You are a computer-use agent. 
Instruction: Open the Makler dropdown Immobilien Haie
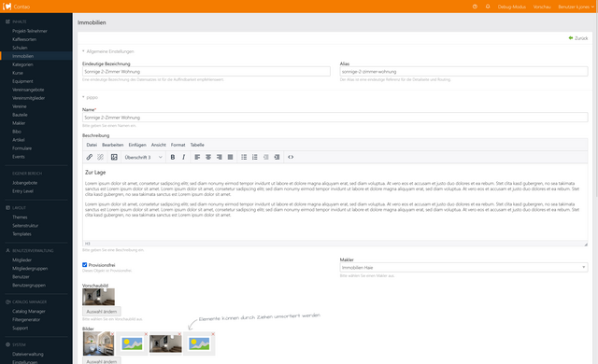pyautogui.click(x=463, y=267)
